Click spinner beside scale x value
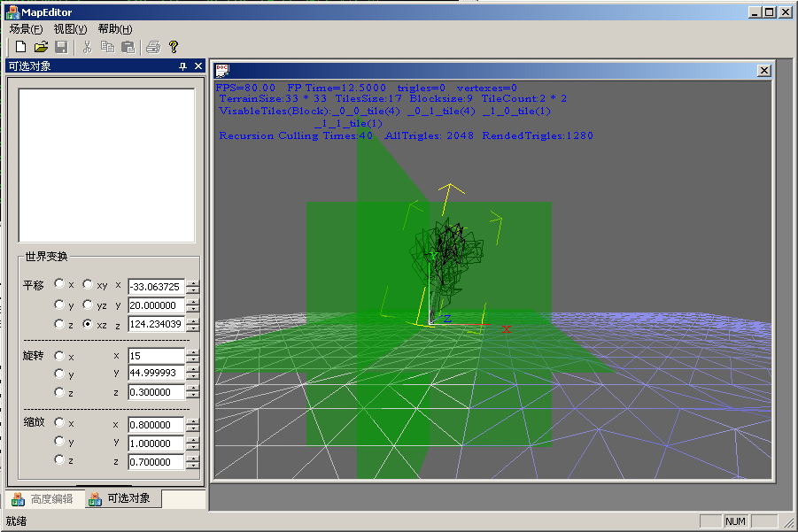Image resolution: width=798 pixels, height=532 pixels. click(x=193, y=425)
